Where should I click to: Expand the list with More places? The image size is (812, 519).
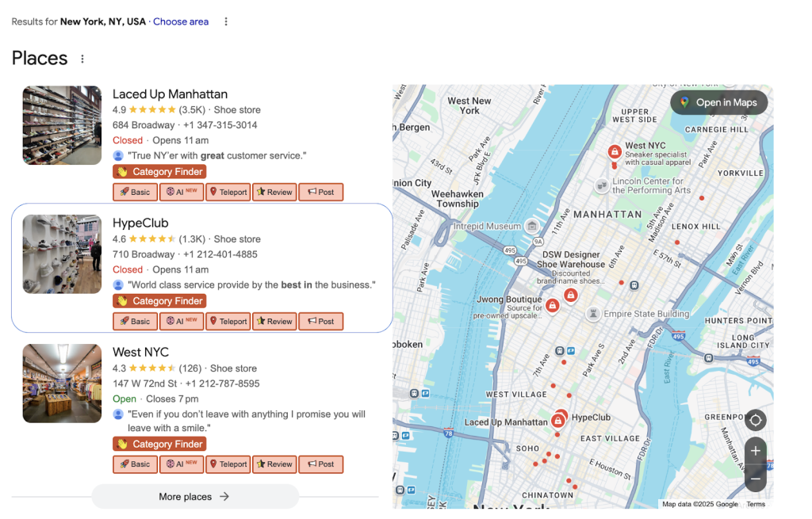(194, 497)
